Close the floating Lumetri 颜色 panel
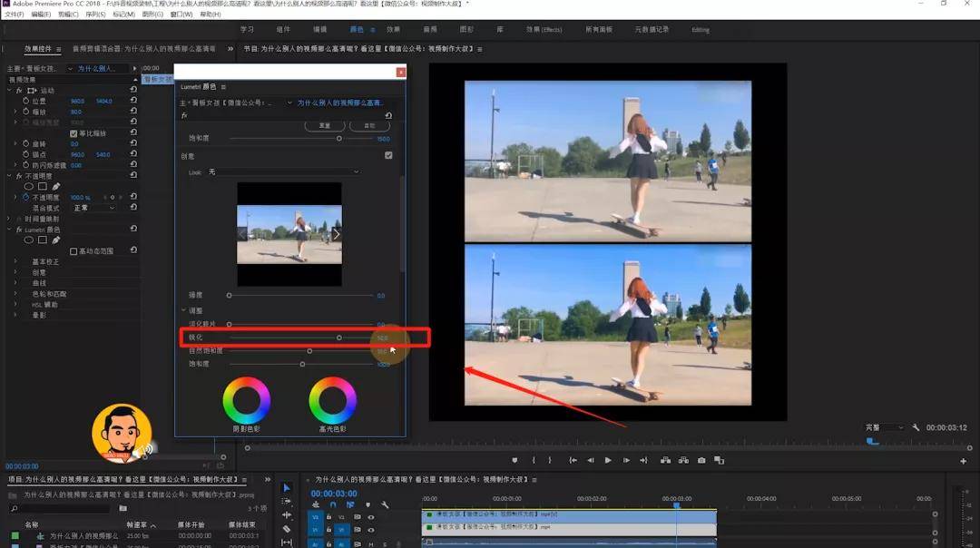The image size is (980, 548). click(x=401, y=72)
